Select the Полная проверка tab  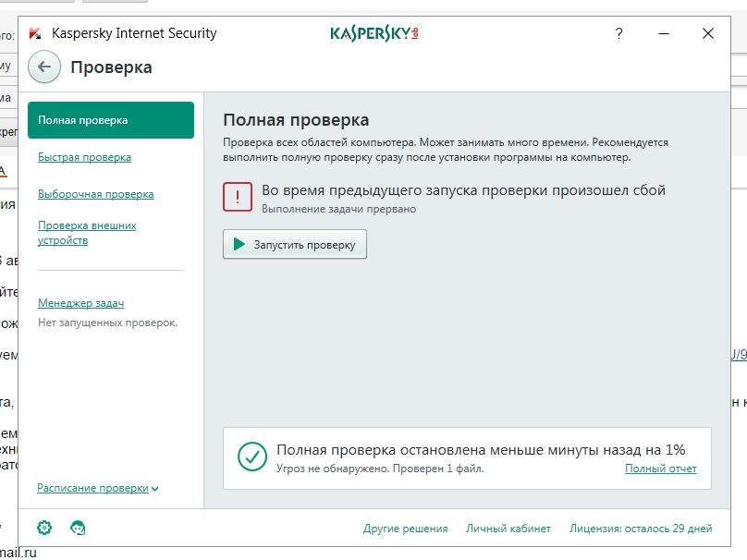111,120
